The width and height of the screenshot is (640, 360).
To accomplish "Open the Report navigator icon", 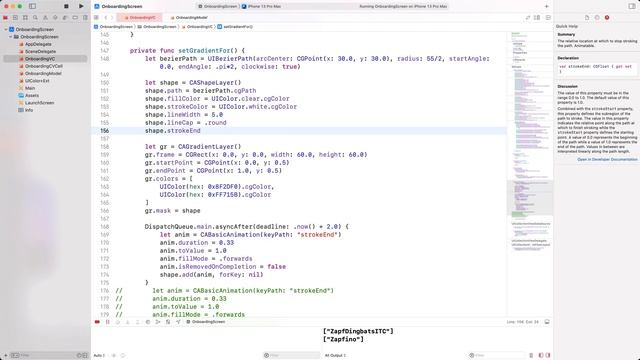I will [85, 18].
